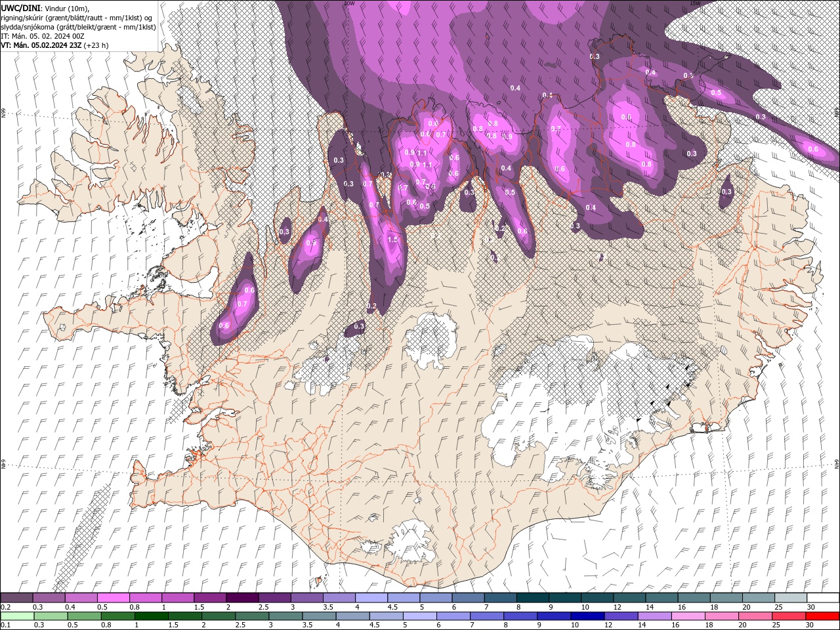Viewport: 840px width, 630px height.
Task: Click the 'IT: Mán. 05. 02. 2024 00Z' text
Action: (41, 36)
